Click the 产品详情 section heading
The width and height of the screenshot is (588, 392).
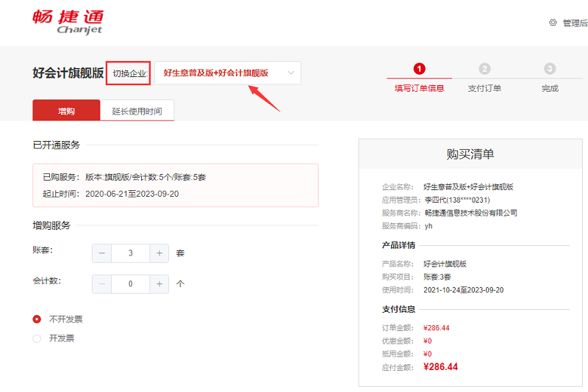398,245
